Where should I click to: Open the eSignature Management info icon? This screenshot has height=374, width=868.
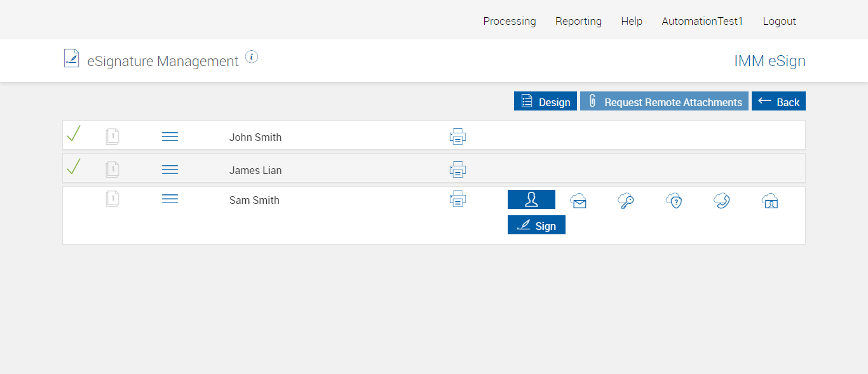click(x=252, y=57)
